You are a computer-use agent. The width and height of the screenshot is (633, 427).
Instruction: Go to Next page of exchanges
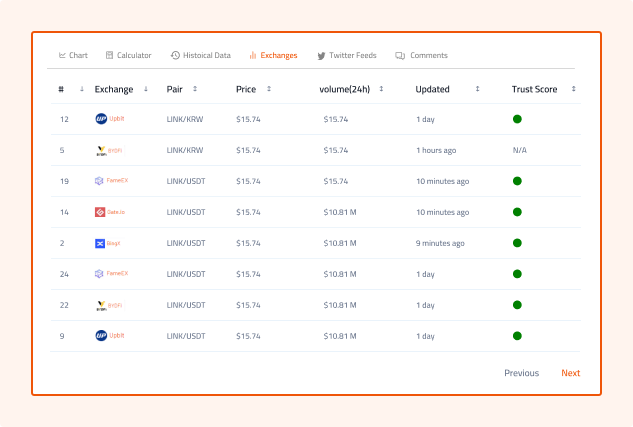[570, 373]
